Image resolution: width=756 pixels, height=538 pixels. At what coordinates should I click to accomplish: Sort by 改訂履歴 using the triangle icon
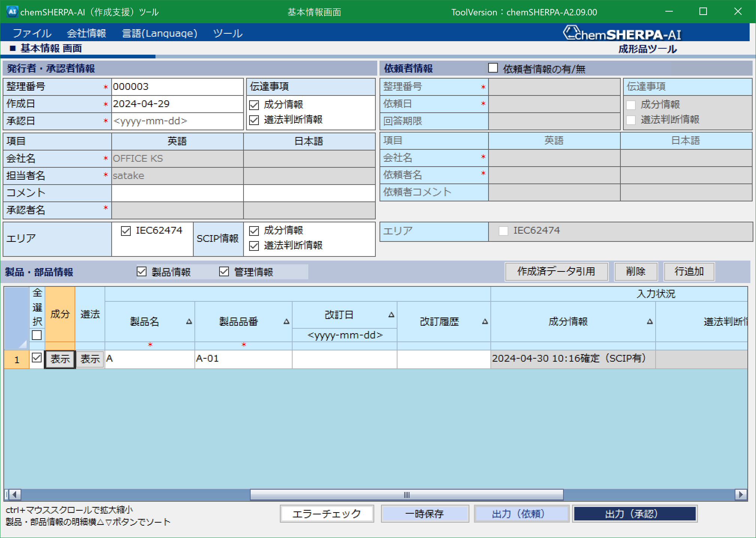(x=486, y=321)
